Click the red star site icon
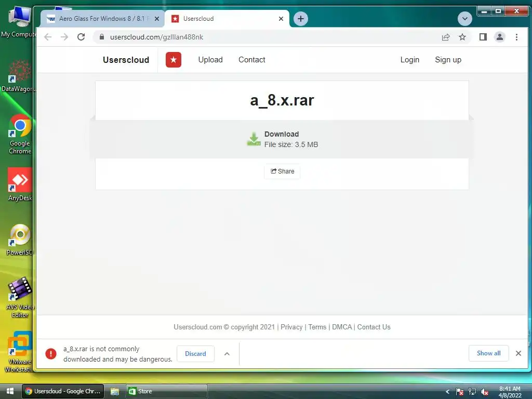The height and width of the screenshot is (399, 532). pyautogui.click(x=174, y=60)
